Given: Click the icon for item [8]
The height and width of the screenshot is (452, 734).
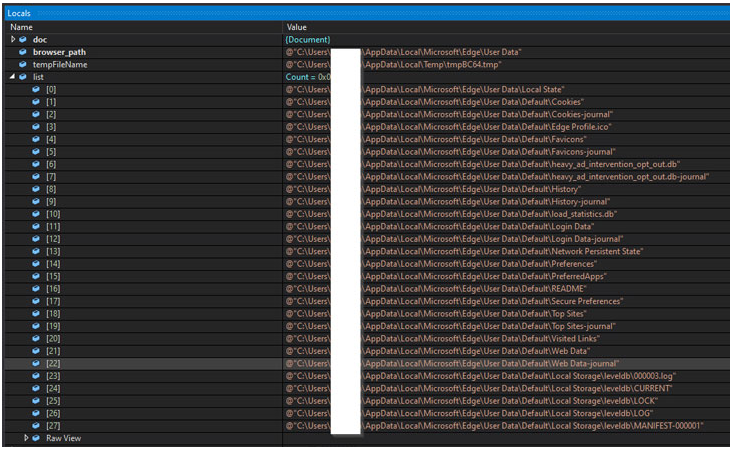Looking at the screenshot, I should [x=36, y=189].
